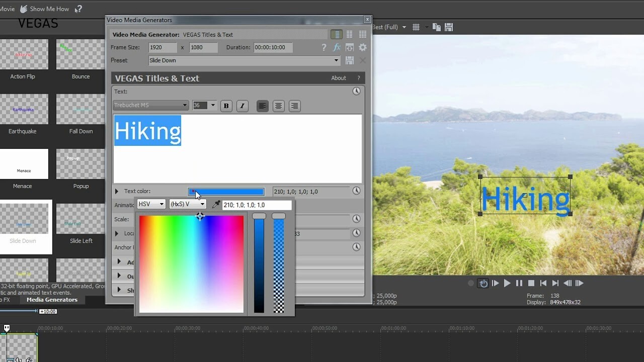The width and height of the screenshot is (644, 362).
Task: Step to previous frame
Action: tap(567, 283)
